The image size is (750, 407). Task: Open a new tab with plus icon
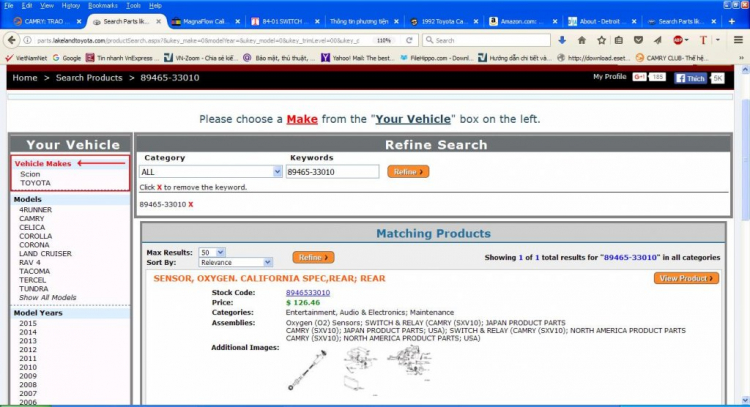(732, 21)
